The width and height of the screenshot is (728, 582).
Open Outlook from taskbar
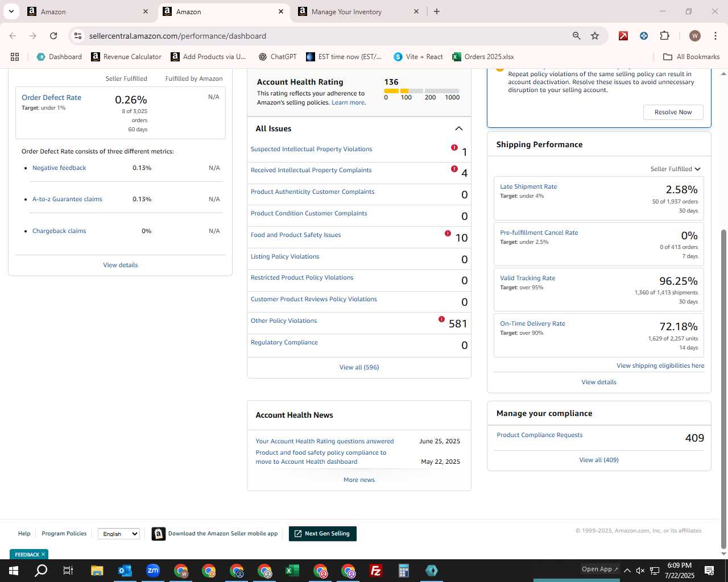coord(125,571)
